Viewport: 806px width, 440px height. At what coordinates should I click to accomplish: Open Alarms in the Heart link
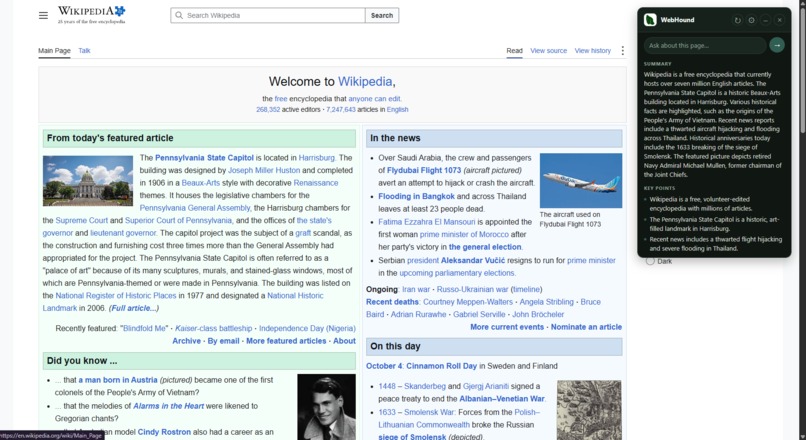click(x=169, y=406)
